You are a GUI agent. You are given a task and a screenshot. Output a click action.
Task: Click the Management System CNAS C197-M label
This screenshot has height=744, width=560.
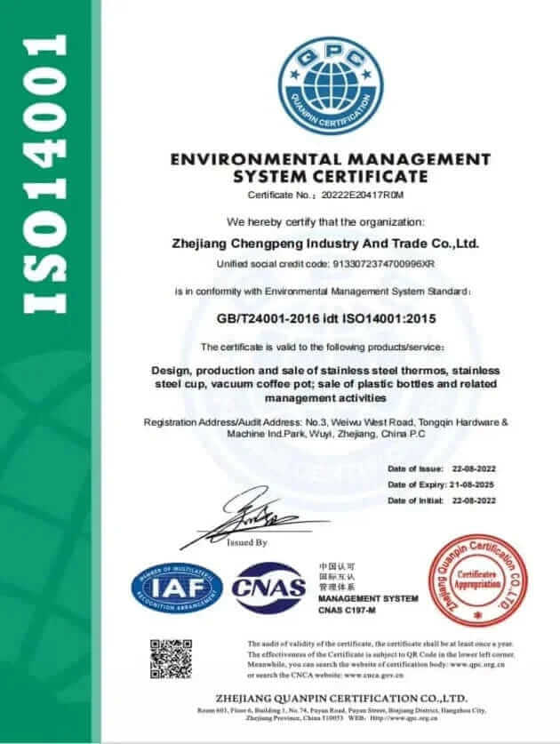point(367,604)
